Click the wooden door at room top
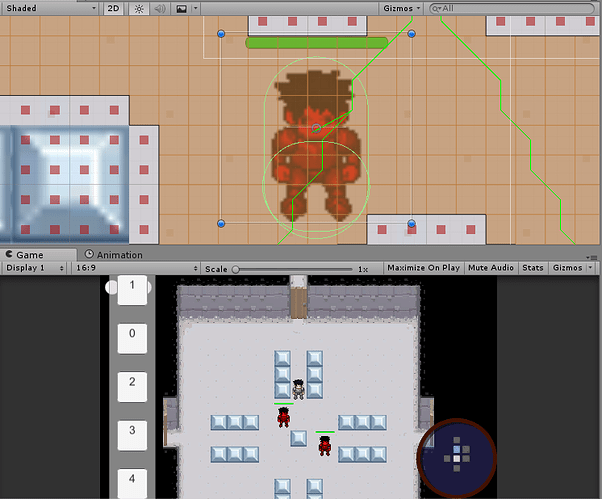 pos(298,303)
